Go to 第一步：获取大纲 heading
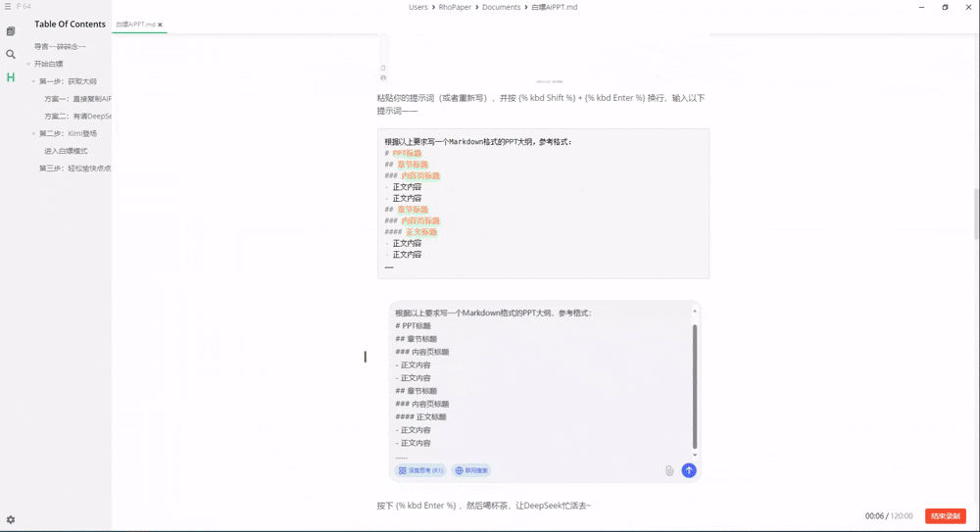980x532 pixels. 69,81
